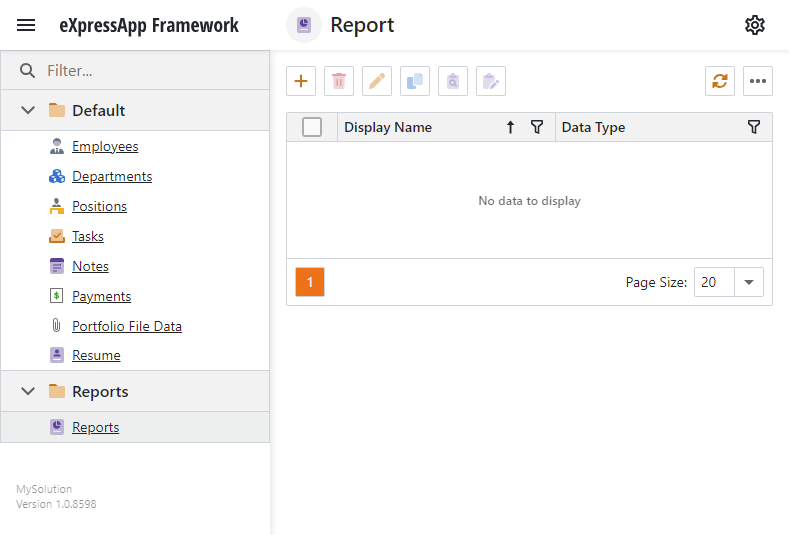Click the eXpressApp Framework title
The height and width of the screenshot is (535, 789).
point(149,25)
